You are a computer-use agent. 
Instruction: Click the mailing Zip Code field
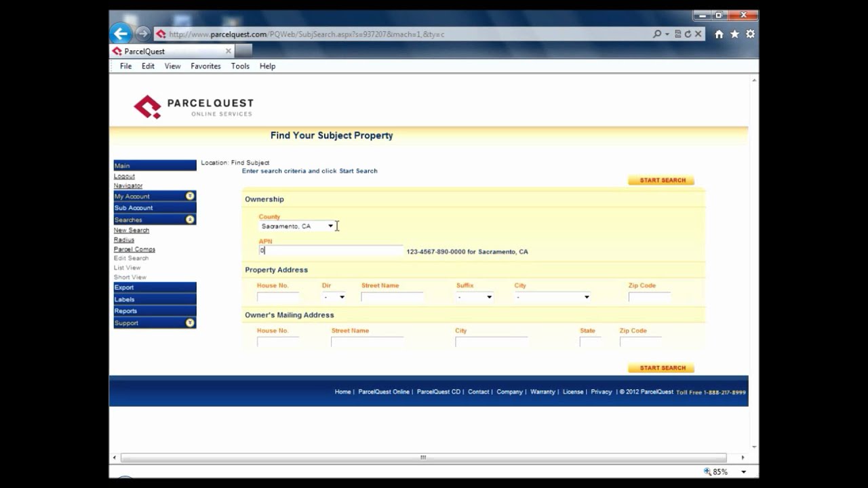coord(641,342)
